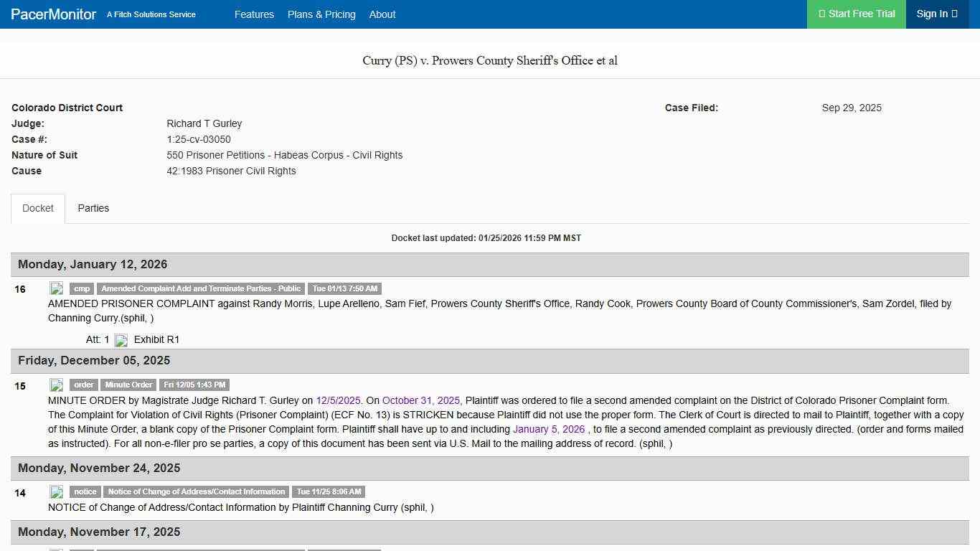The image size is (980, 551).
Task: Click the notice badge on docket entry 14
Action: pos(85,491)
